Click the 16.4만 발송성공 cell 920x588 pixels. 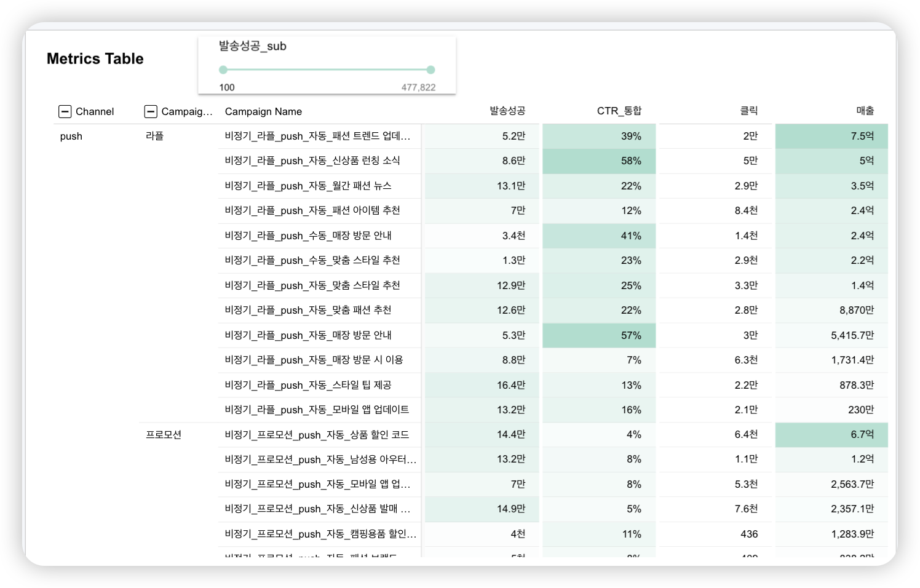pyautogui.click(x=482, y=386)
